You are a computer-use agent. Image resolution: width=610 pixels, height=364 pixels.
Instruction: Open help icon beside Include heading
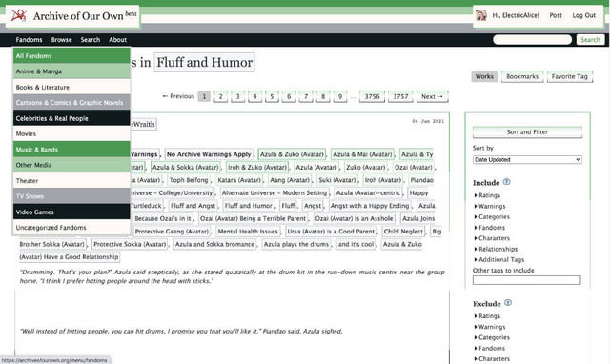pyautogui.click(x=506, y=182)
